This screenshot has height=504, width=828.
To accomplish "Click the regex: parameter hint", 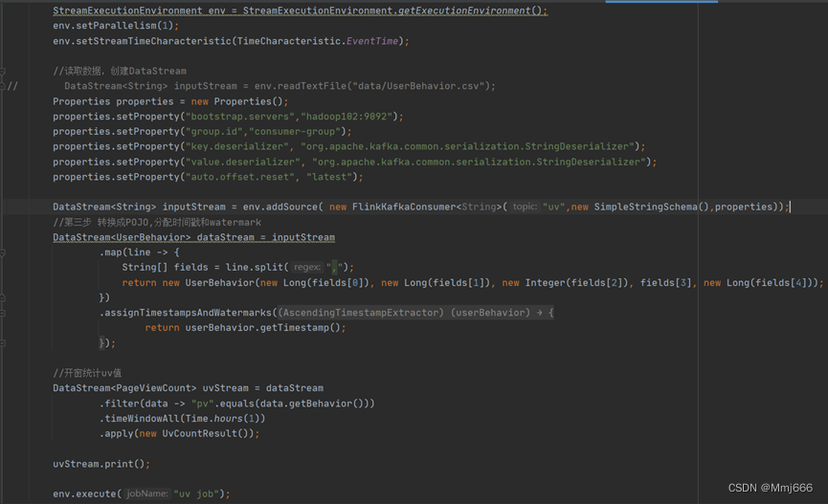I will pyautogui.click(x=307, y=267).
